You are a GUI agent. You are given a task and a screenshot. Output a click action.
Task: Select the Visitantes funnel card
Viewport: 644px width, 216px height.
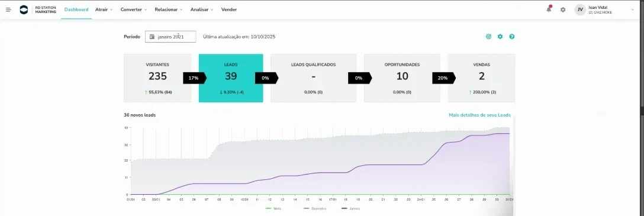pos(157,78)
